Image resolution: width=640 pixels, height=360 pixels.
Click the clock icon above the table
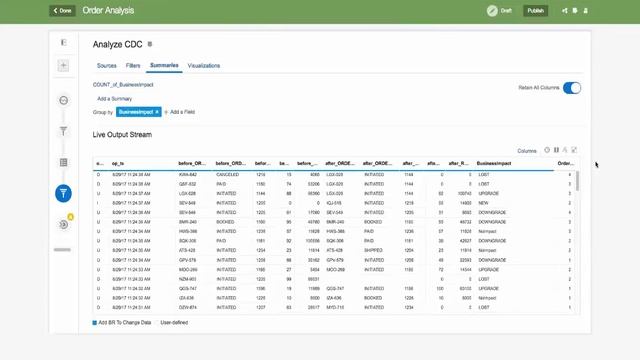[x=547, y=150]
